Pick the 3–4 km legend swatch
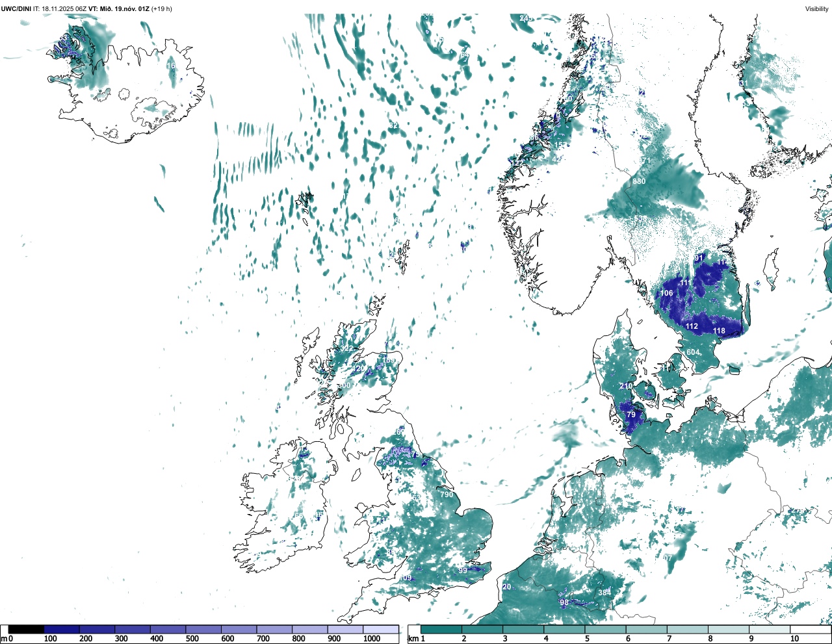The height and width of the screenshot is (644, 832). (x=523, y=630)
